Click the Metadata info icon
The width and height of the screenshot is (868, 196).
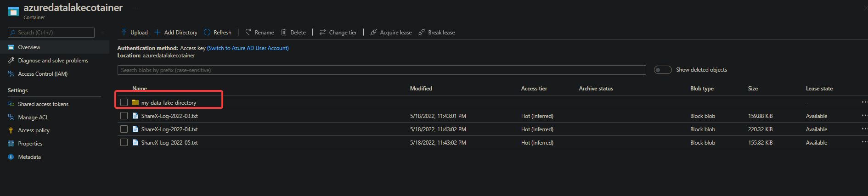point(11,157)
